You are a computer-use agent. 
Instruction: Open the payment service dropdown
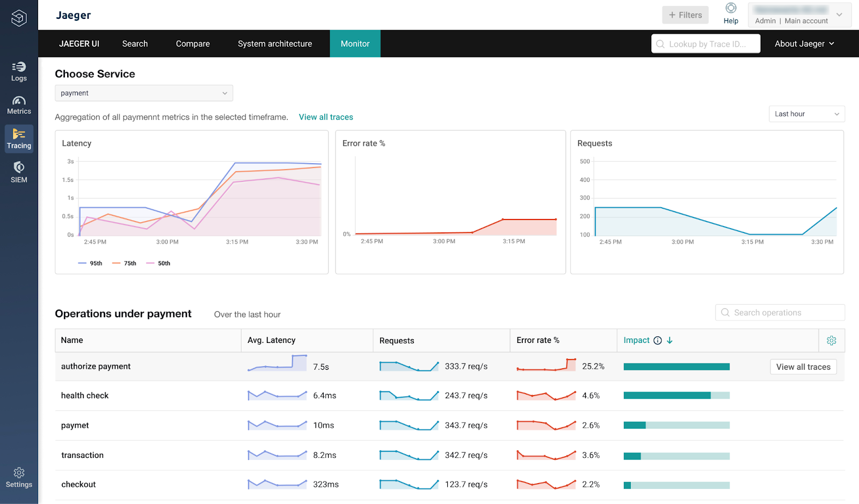pyautogui.click(x=144, y=93)
